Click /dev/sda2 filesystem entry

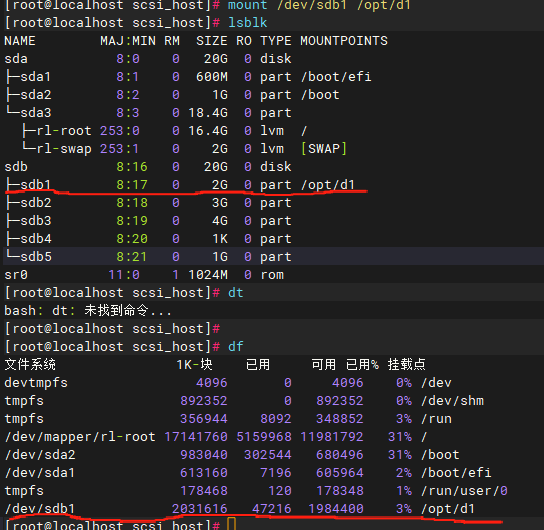coord(40,455)
